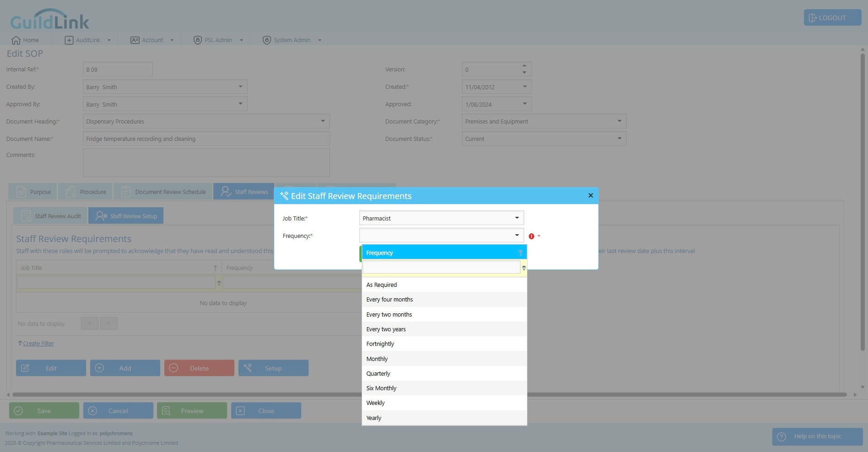Expand the Document Heading dropdown
Image resolution: width=868 pixels, height=452 pixels.
323,121
